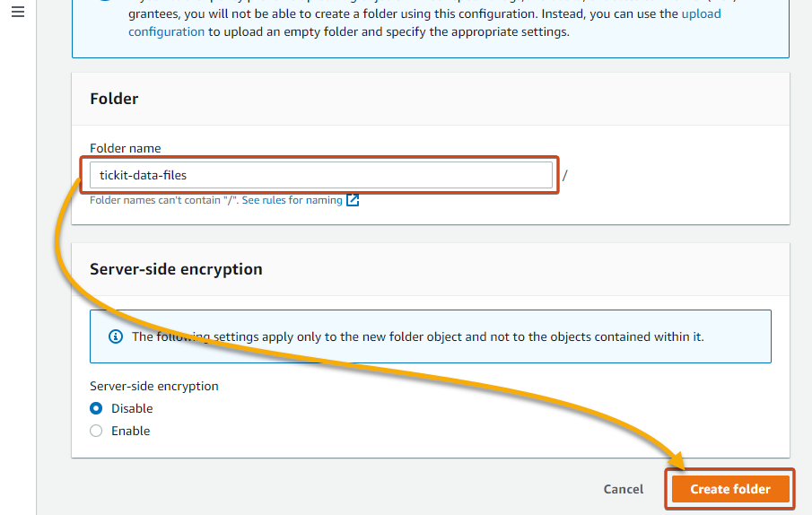Follow the "upload" link in the banner

[701, 14]
